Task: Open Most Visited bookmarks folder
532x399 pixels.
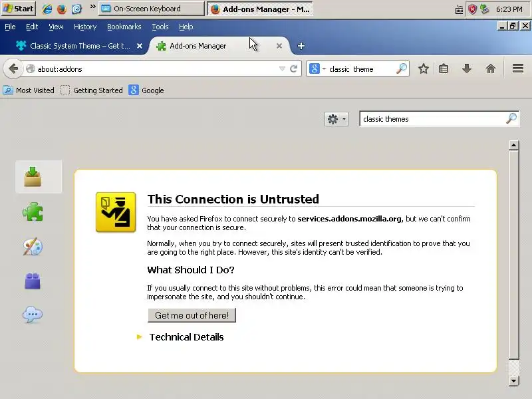Action: (29, 90)
